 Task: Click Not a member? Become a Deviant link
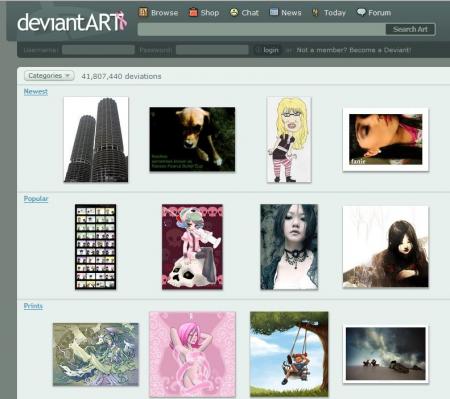(354, 50)
